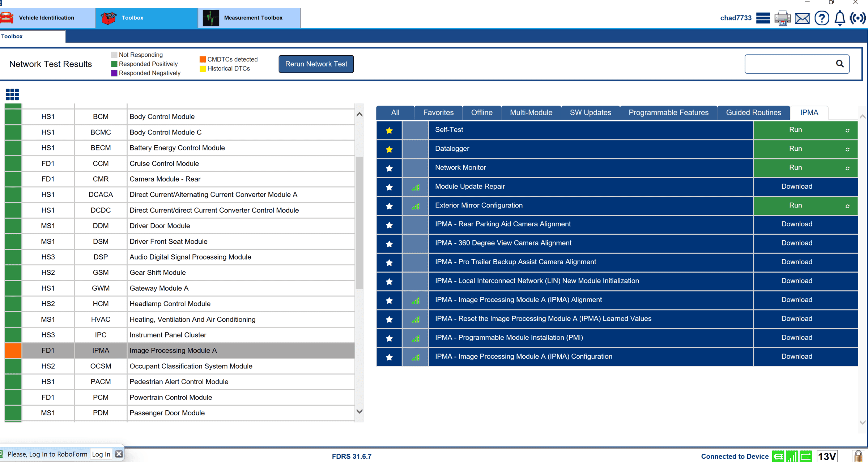This screenshot has width=868, height=462.
Task: Click the grid view icon above module list
Action: (x=12, y=94)
